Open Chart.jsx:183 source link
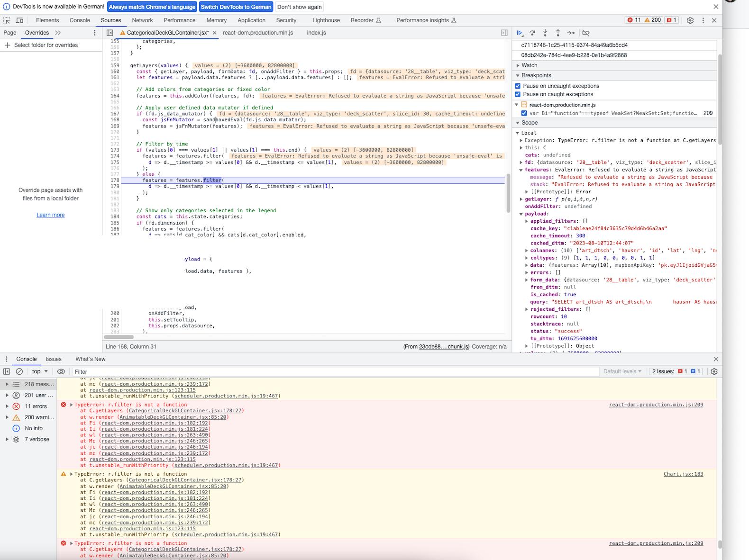Image resolution: width=749 pixels, height=560 pixels. pos(683,474)
